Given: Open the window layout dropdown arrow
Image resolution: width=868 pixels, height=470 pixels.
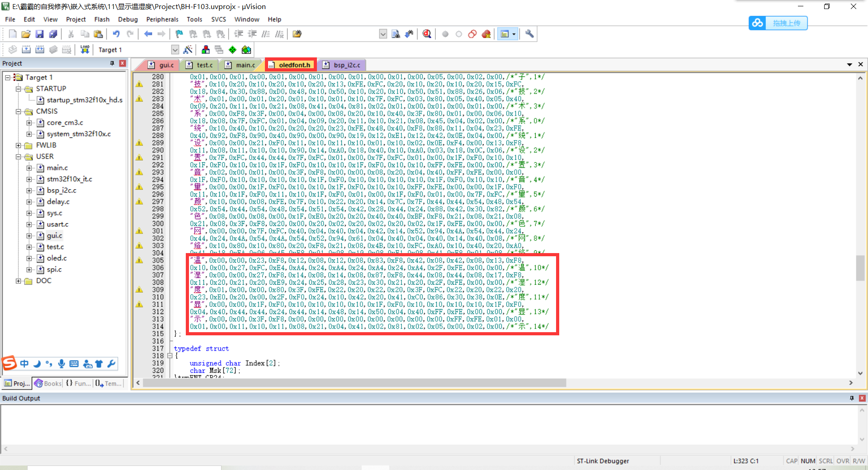Looking at the screenshot, I should [x=514, y=34].
